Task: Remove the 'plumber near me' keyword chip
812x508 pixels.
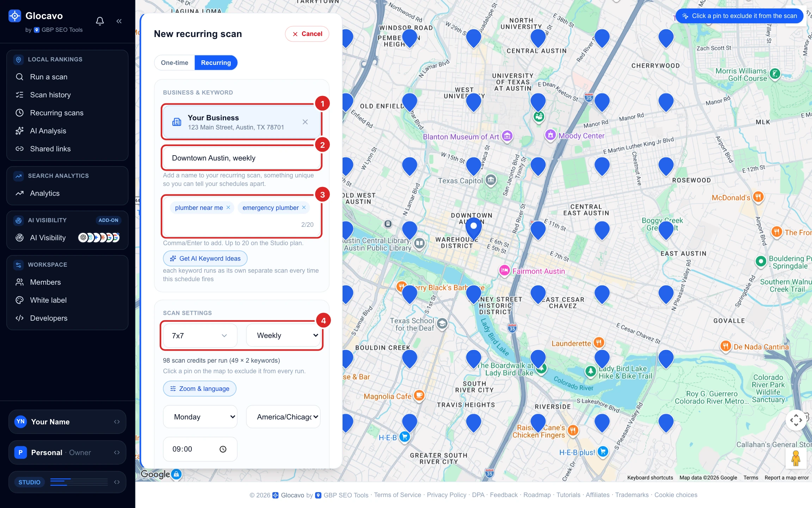Action: (228, 207)
